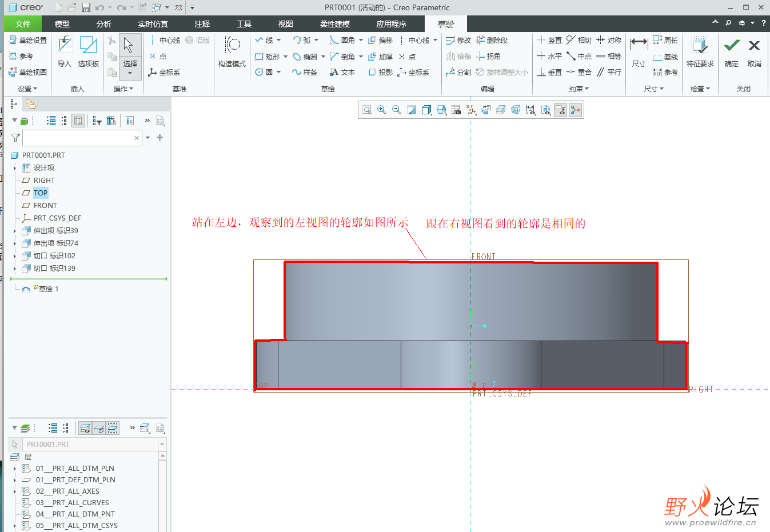This screenshot has width=770, height=532.
Task: Click the 尺寸 dimension tool
Action: click(639, 53)
